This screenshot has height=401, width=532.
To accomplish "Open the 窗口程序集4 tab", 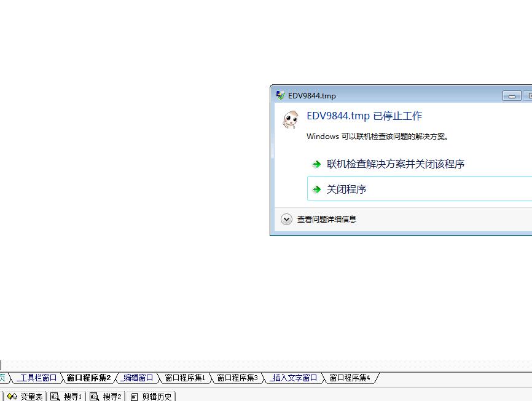I will (x=350, y=378).
